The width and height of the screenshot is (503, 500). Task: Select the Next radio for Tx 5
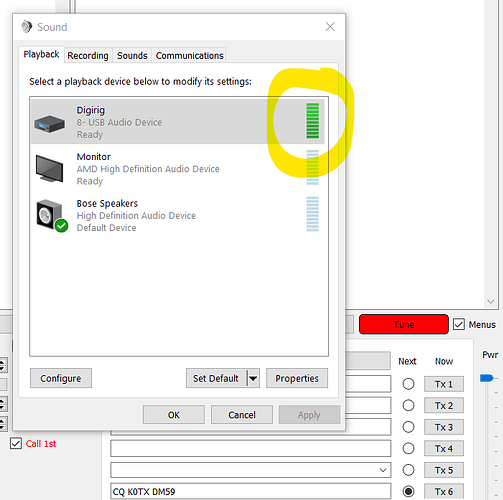tap(408, 470)
